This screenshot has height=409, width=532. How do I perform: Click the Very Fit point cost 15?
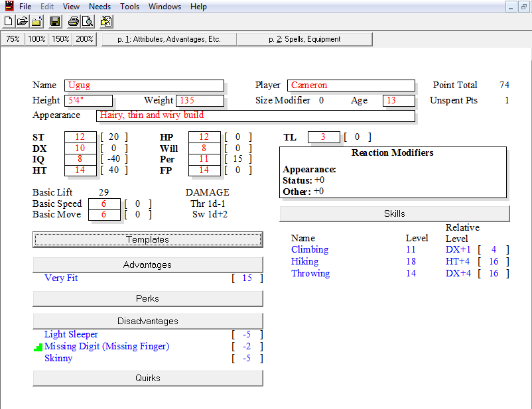click(247, 278)
